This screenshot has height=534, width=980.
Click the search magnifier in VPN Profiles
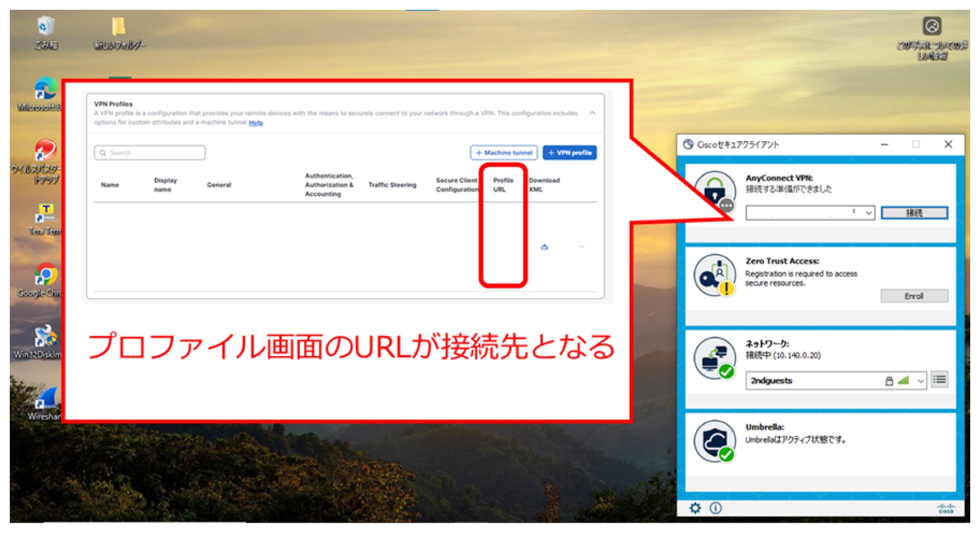point(103,153)
